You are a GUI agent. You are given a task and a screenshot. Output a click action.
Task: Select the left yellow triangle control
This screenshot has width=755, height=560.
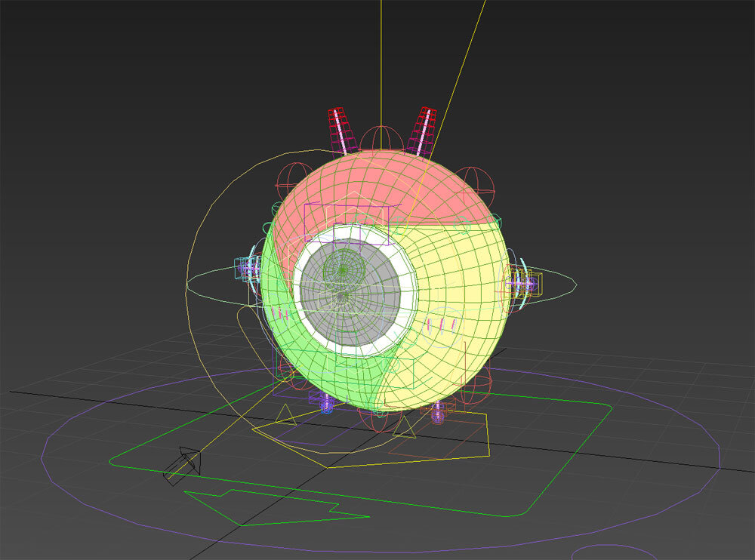[285, 414]
